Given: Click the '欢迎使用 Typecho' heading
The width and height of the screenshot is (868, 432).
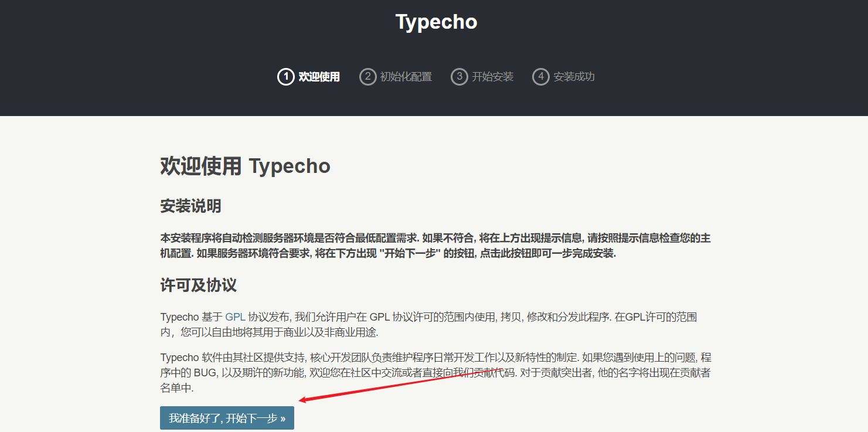Looking at the screenshot, I should tap(246, 166).
